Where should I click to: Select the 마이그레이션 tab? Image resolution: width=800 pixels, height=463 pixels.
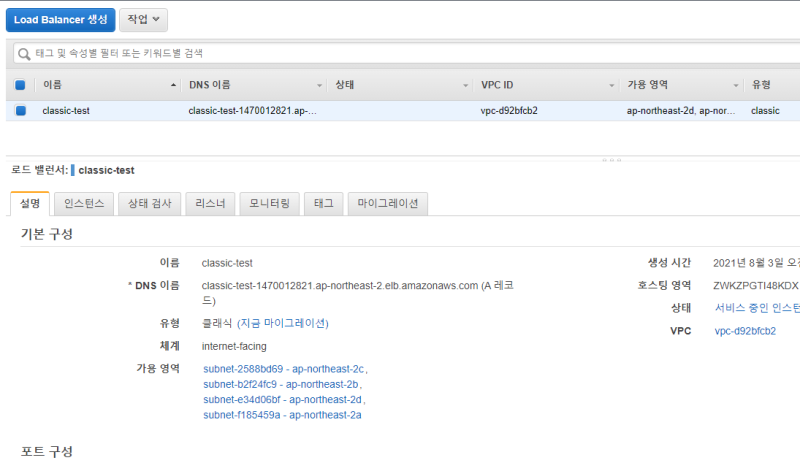tap(389, 204)
